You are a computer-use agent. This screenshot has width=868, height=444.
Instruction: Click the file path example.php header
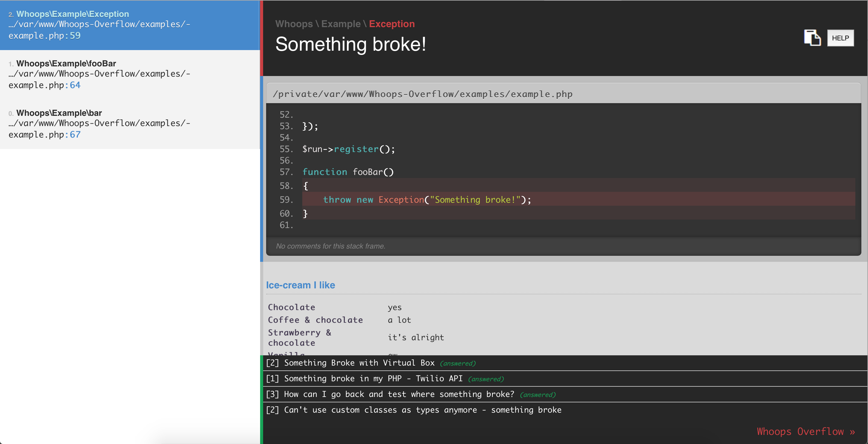point(423,94)
